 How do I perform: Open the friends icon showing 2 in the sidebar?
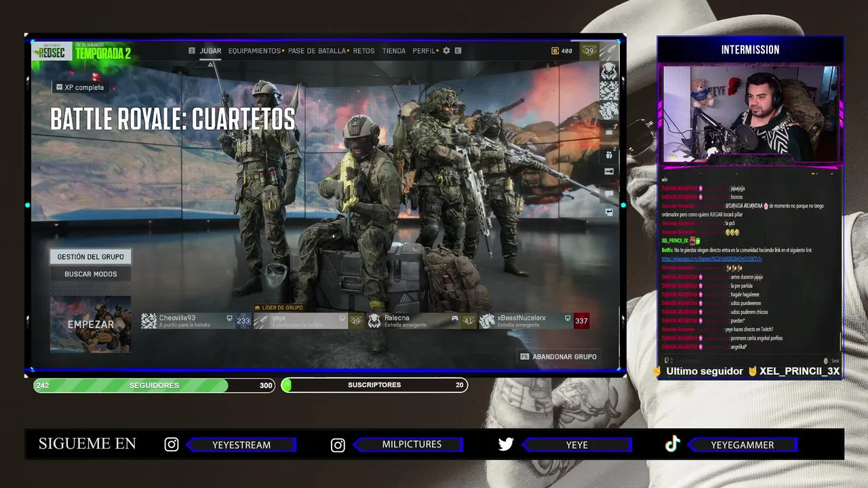609,155
